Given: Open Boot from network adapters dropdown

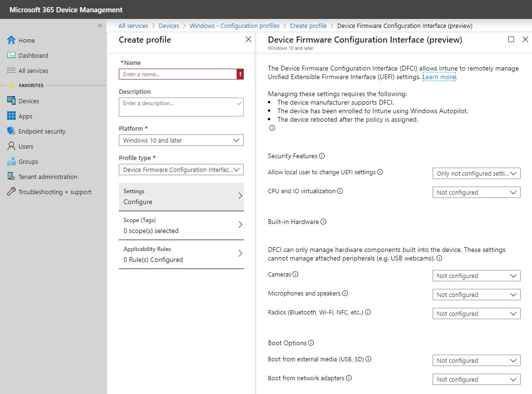Looking at the screenshot, I should tap(476, 379).
